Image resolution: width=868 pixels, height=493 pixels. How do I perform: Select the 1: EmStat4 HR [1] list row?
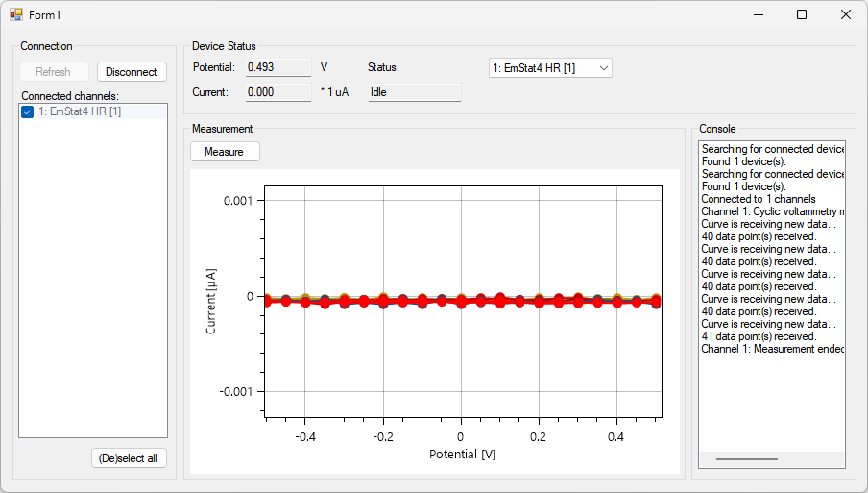point(93,111)
